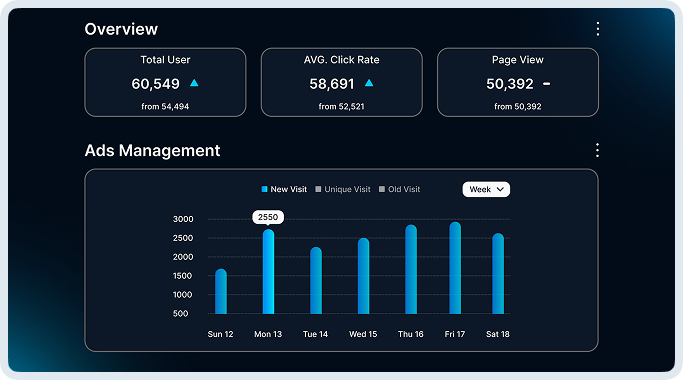
Task: Click the Mon 13 day label
Action: tap(268, 334)
